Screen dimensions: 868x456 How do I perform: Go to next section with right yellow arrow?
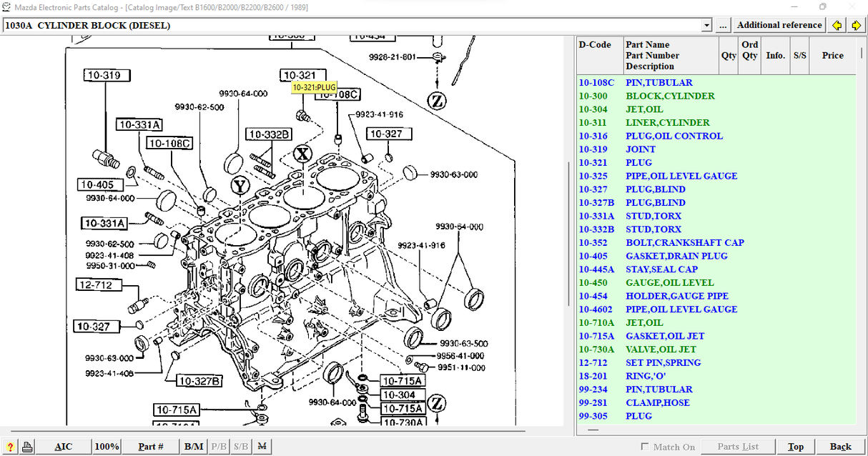(x=855, y=25)
